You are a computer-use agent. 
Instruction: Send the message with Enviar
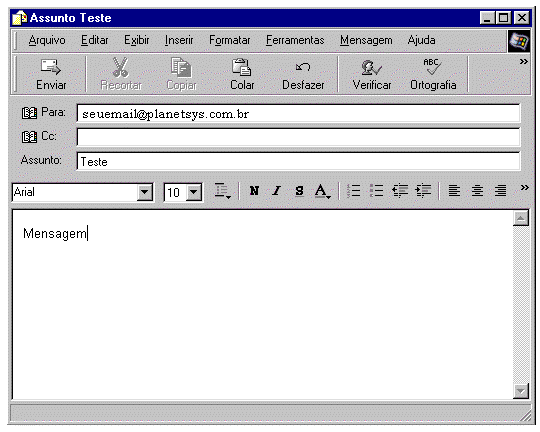pos(51,74)
